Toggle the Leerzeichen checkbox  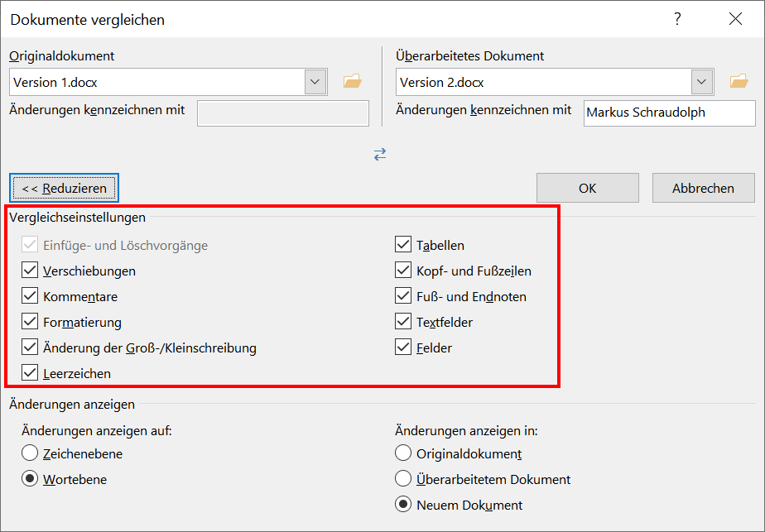pos(30,372)
